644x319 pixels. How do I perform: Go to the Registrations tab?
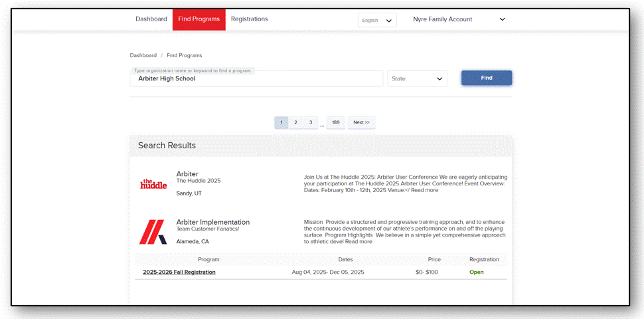coord(250,19)
